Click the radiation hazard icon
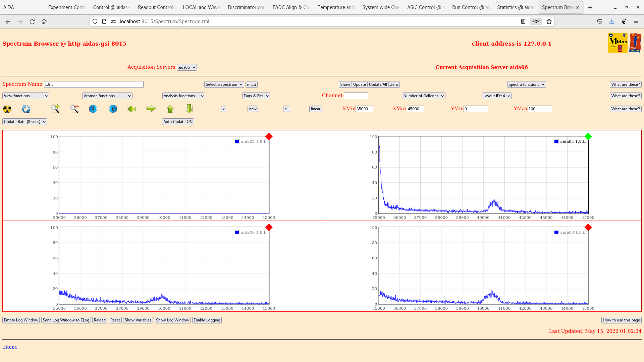This screenshot has height=362, width=644. click(x=7, y=109)
